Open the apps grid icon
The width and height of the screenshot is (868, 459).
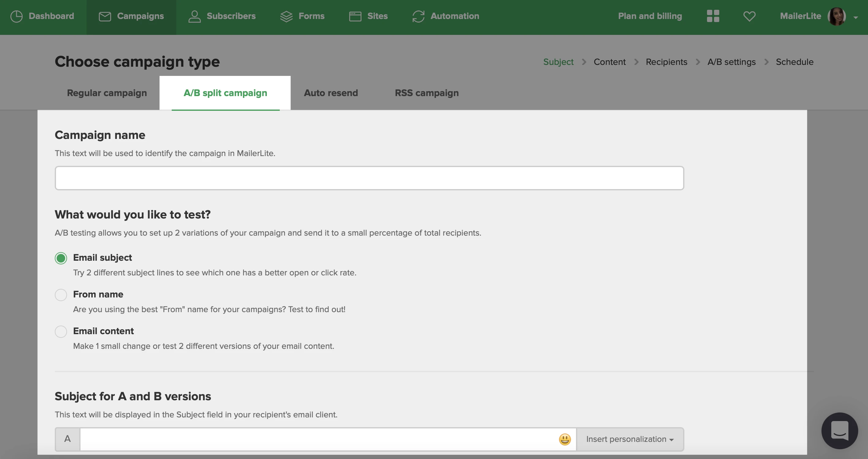point(713,16)
